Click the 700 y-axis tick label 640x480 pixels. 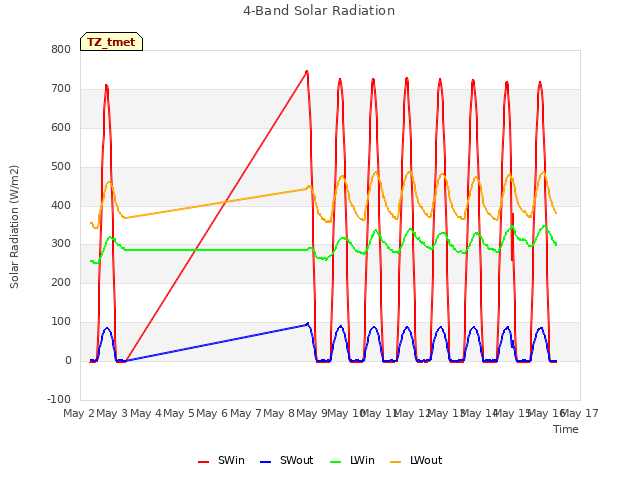click(x=61, y=89)
